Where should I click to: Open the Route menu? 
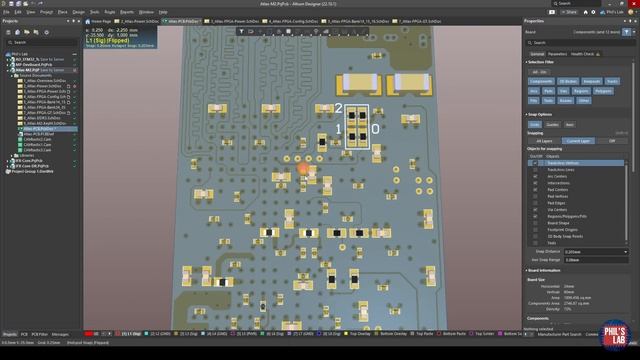(109, 12)
